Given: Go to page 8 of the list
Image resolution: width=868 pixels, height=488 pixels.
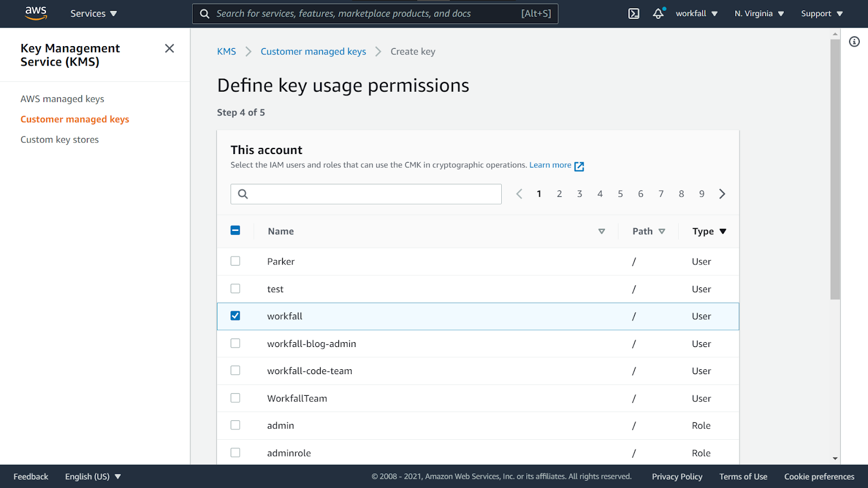Looking at the screenshot, I should (681, 194).
